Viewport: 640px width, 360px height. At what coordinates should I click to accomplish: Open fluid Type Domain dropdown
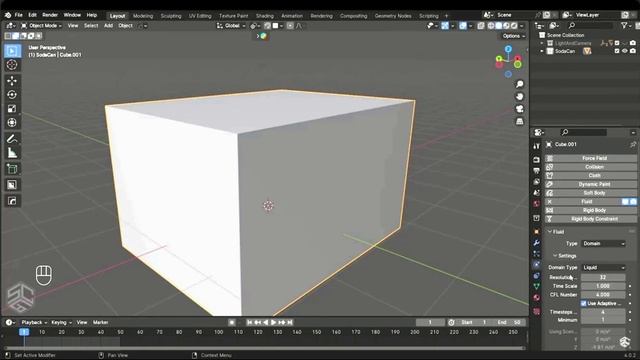pyautogui.click(x=603, y=244)
